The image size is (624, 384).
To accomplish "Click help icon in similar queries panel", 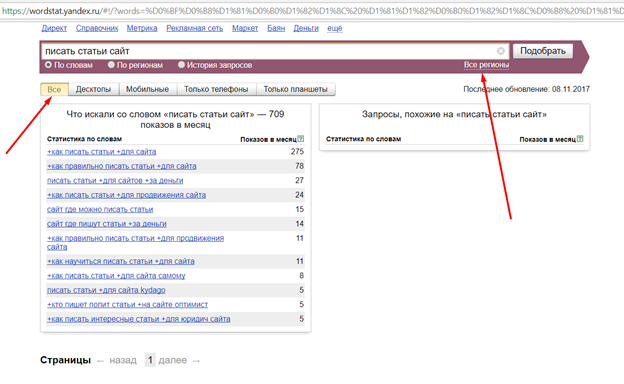I will pyautogui.click(x=580, y=139).
